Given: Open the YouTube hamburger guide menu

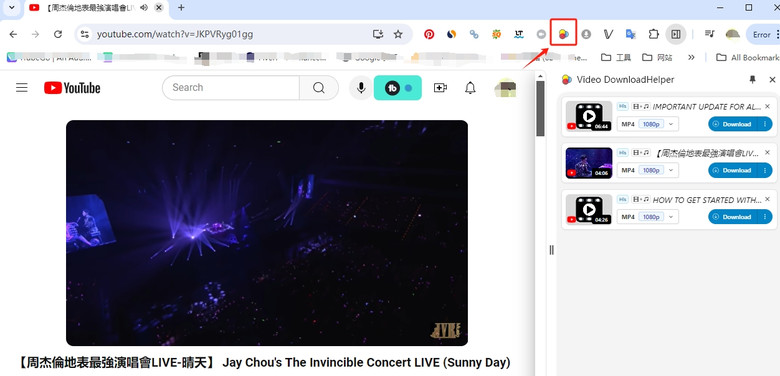Looking at the screenshot, I should click(x=21, y=88).
